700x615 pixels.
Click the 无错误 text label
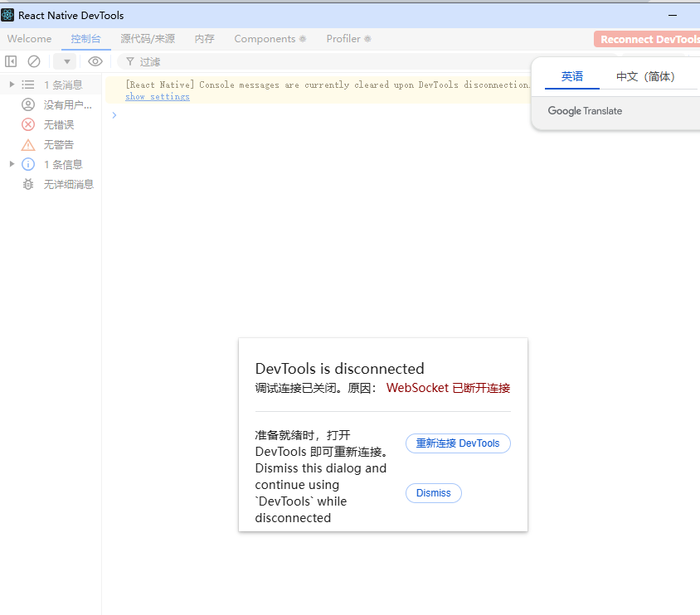click(59, 124)
